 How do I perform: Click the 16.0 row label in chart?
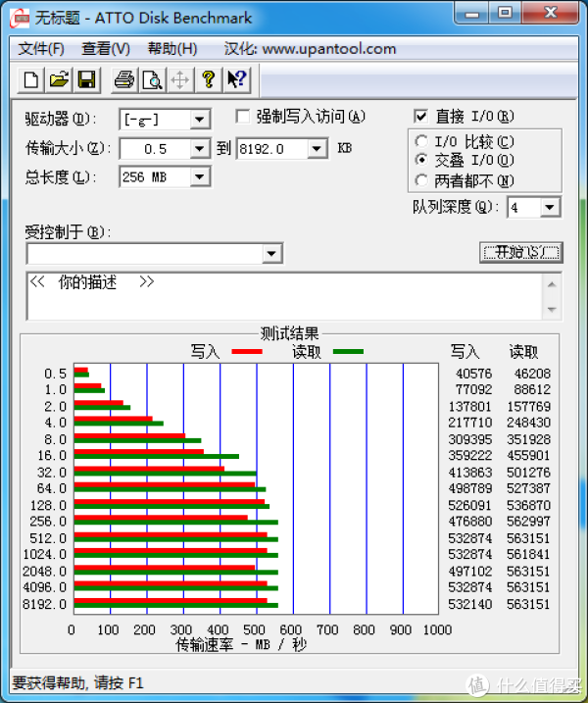[x=52, y=455]
